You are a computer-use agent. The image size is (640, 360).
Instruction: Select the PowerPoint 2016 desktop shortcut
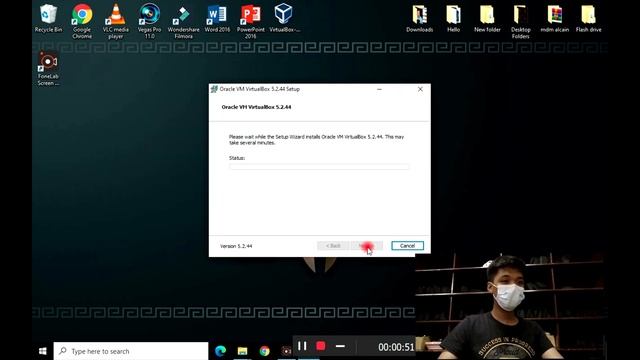coord(251,21)
